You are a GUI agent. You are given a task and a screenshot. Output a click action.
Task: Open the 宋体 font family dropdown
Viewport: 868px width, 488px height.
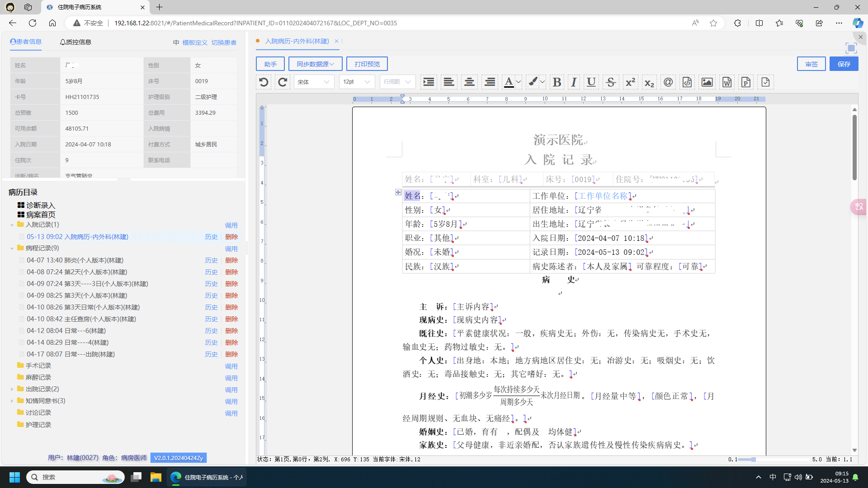[314, 82]
